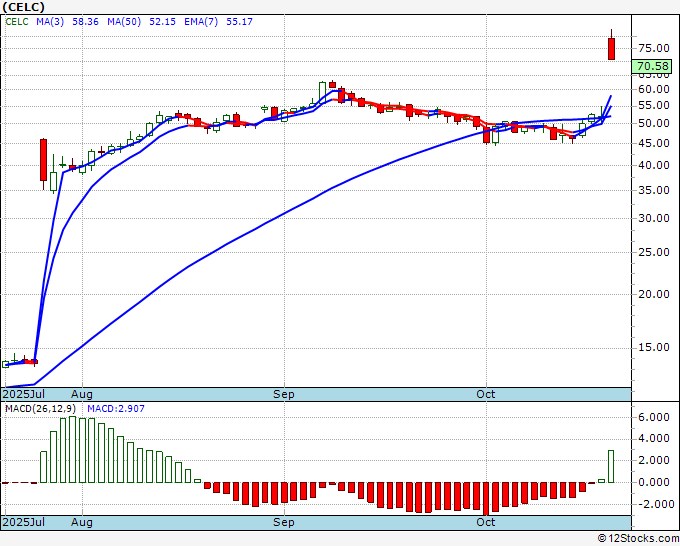Click the MA(3) value 58.36
Image resolution: width=680 pixels, height=546 pixels.
[x=85, y=22]
